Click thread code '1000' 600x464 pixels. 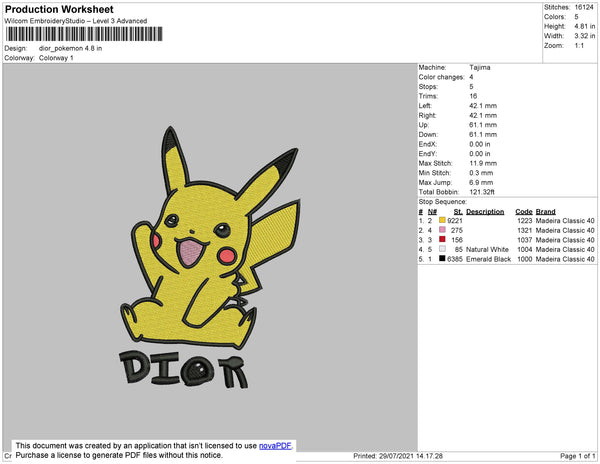[525, 259]
